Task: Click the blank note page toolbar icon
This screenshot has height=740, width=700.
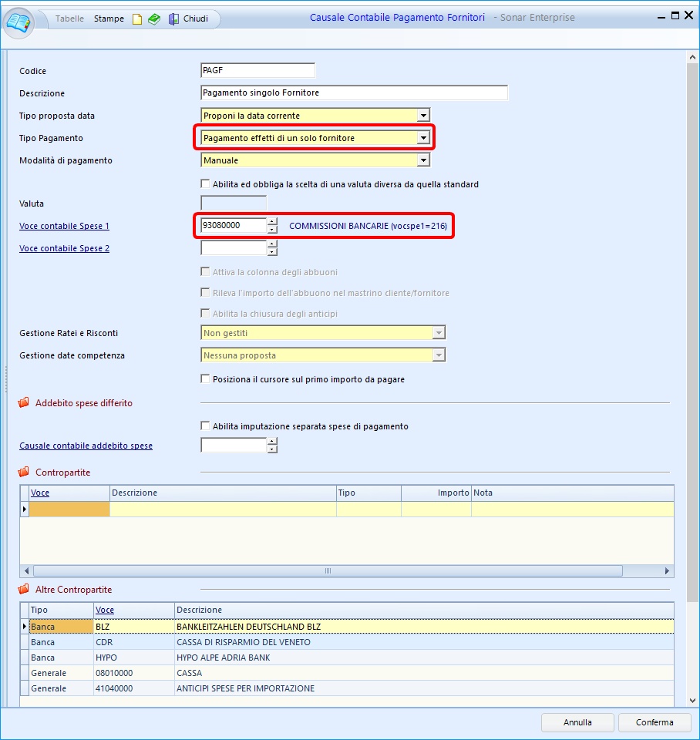Action: pyautogui.click(x=137, y=18)
